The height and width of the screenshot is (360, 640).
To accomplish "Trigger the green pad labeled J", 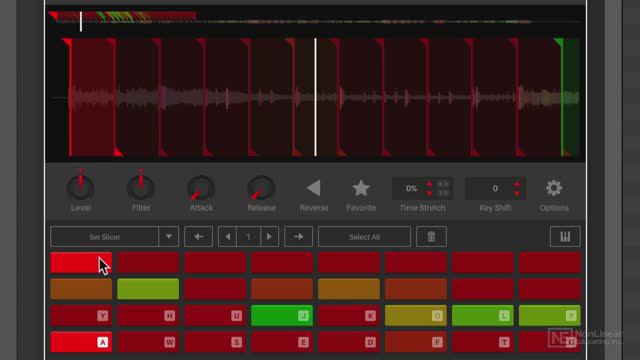I will click(x=282, y=316).
